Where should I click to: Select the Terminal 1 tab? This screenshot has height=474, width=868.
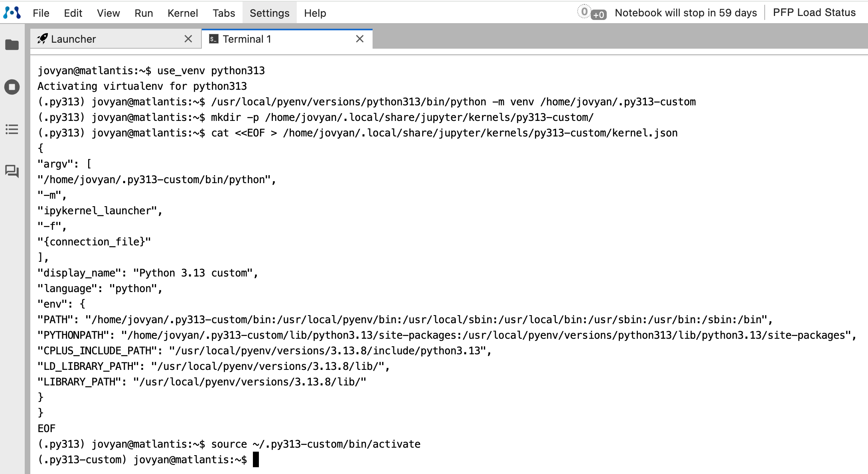tap(247, 39)
